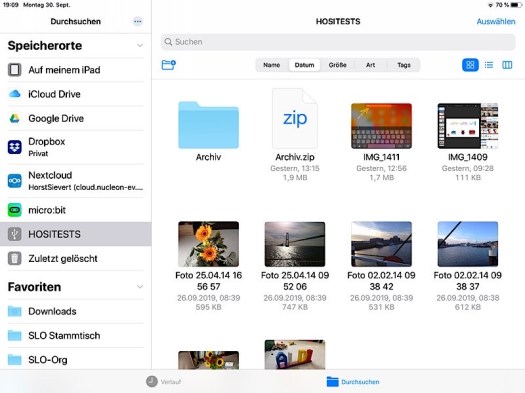Switch to grid icon view

coord(470,65)
